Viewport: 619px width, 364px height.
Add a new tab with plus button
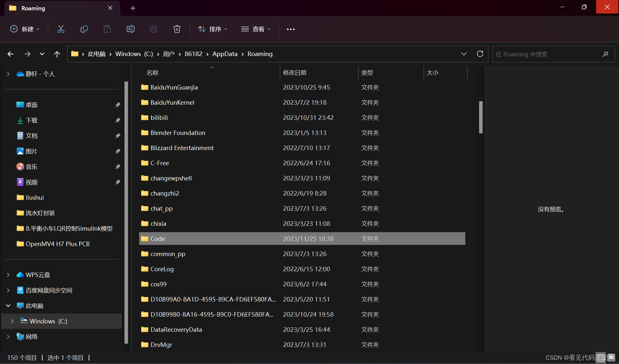click(133, 8)
